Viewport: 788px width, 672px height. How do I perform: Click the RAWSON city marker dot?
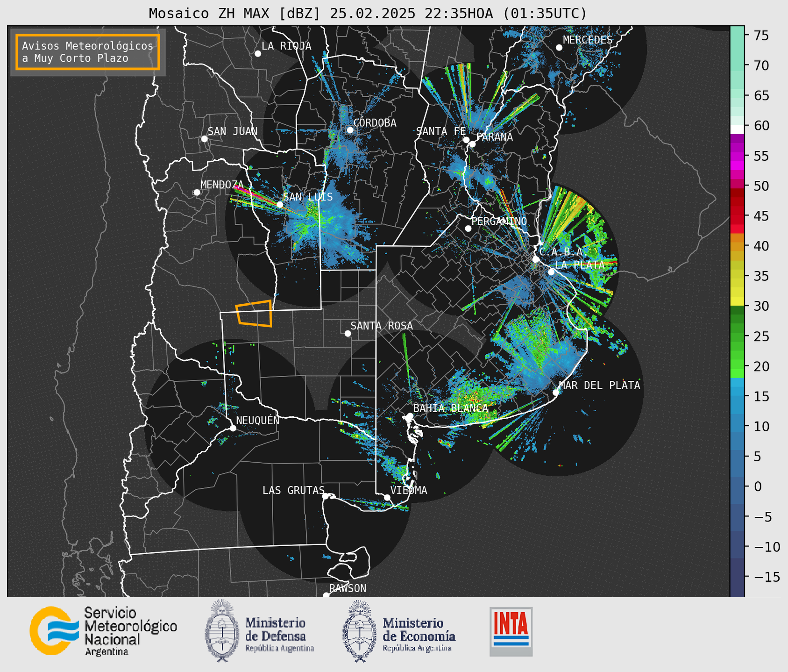point(326,595)
